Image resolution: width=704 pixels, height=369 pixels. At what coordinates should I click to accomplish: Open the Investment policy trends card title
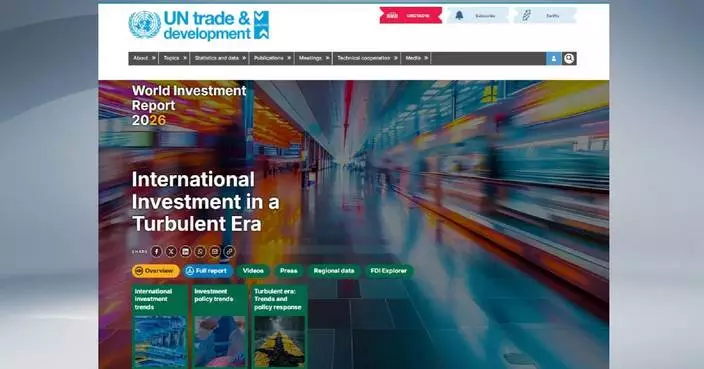coord(214,295)
